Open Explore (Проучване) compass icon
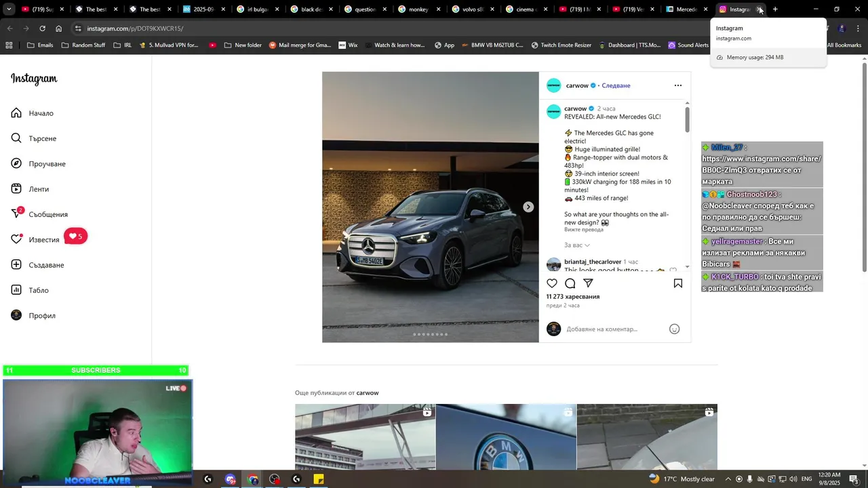868x488 pixels. point(16,163)
